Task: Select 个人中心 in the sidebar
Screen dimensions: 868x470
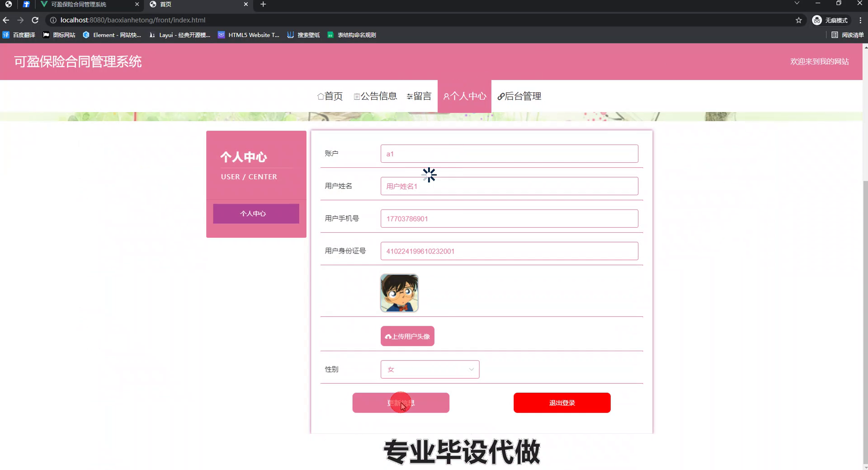Action: pos(256,213)
